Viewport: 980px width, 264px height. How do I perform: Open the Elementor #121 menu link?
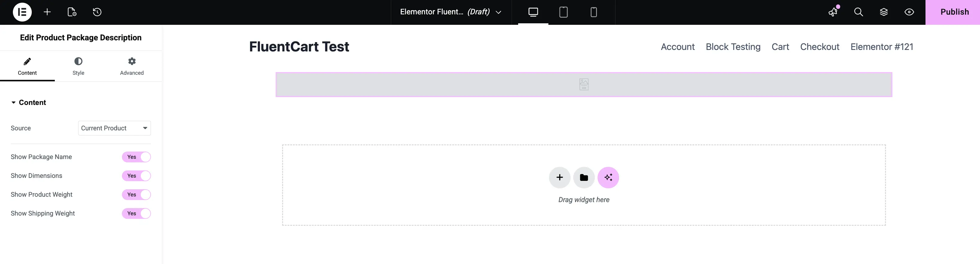[882, 47]
